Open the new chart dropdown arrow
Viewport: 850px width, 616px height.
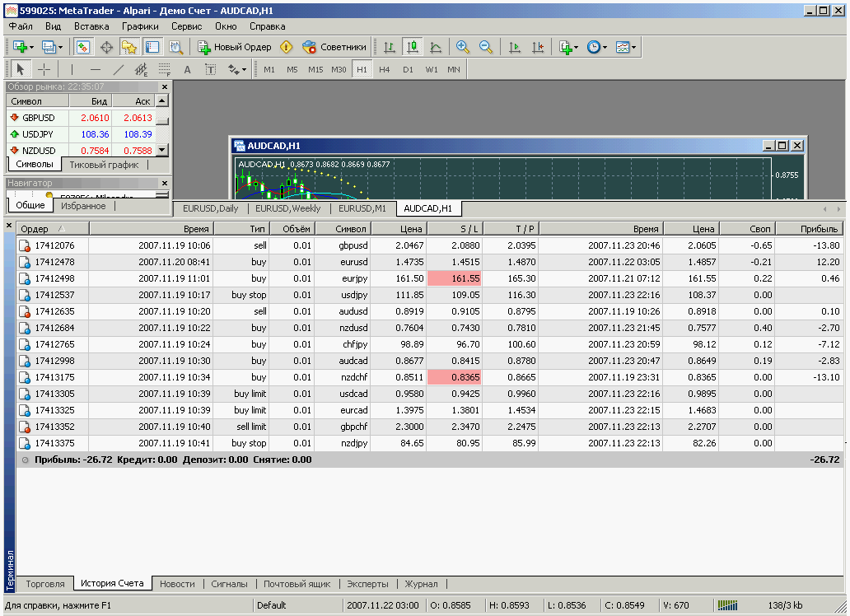click(31, 47)
